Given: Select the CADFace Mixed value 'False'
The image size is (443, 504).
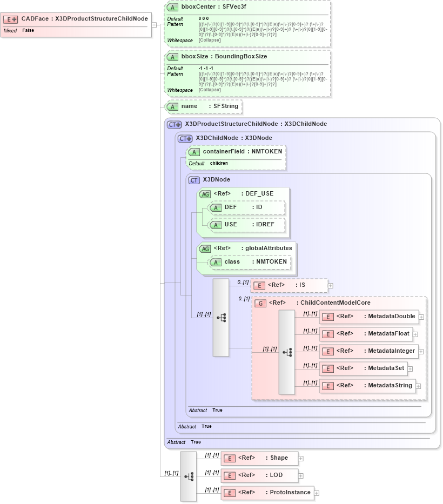Looking at the screenshot, I should point(28,30).
